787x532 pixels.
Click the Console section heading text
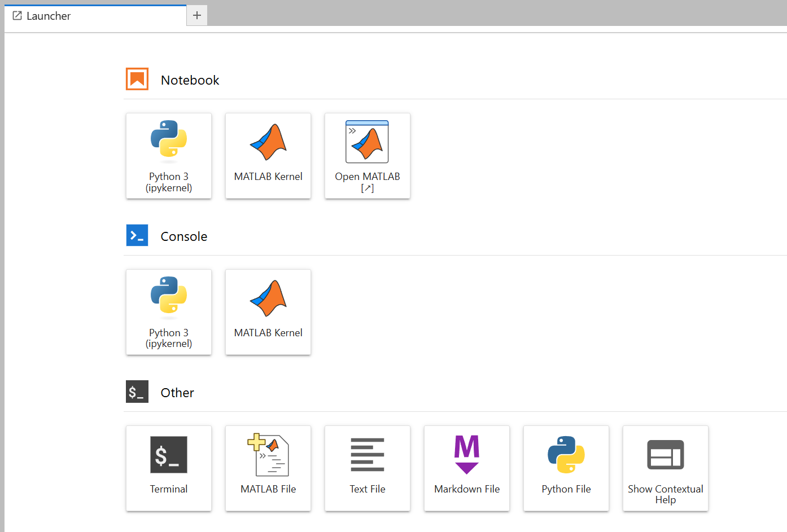pos(184,236)
